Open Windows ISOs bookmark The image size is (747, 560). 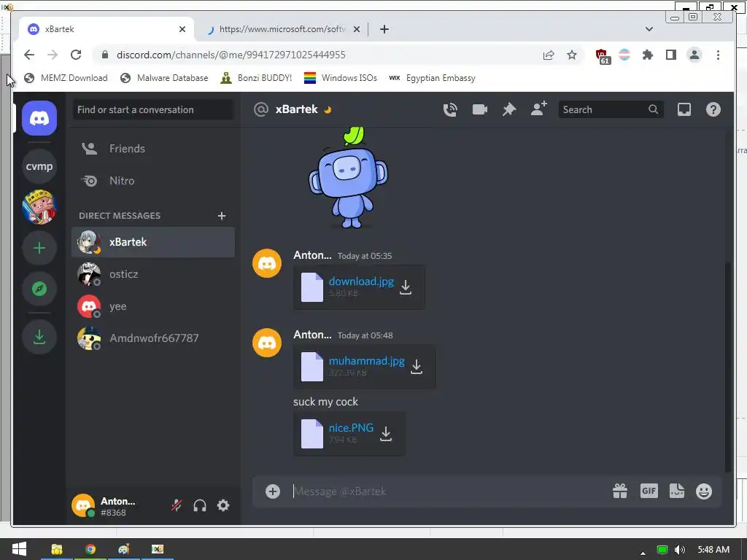click(x=341, y=78)
